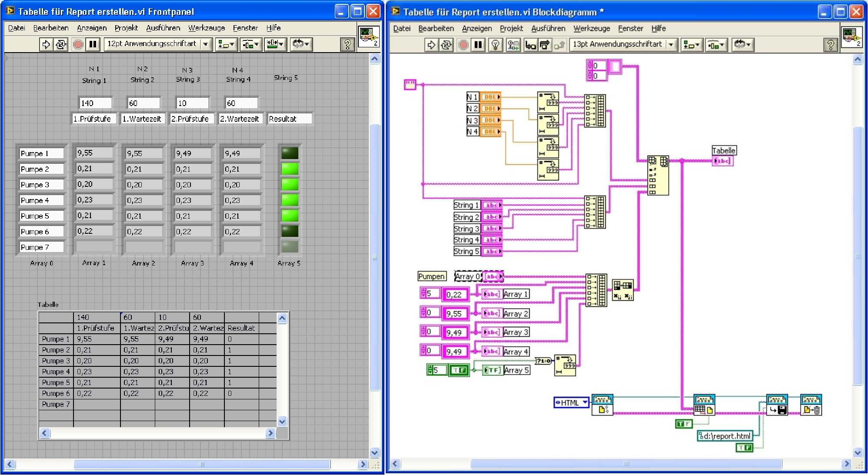Click the Tabelle indicator terminal
The height and width of the screenshot is (475, 868).
click(x=722, y=161)
